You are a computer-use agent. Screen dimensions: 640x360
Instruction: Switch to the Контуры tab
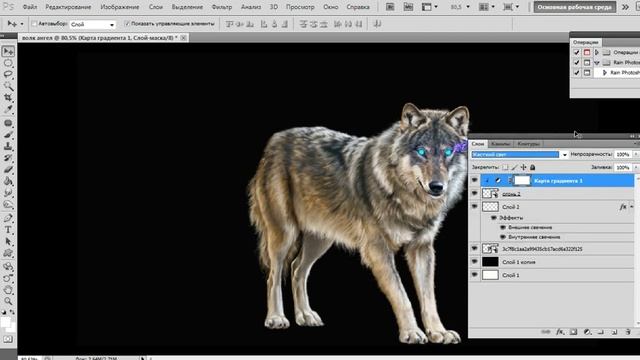(528, 144)
